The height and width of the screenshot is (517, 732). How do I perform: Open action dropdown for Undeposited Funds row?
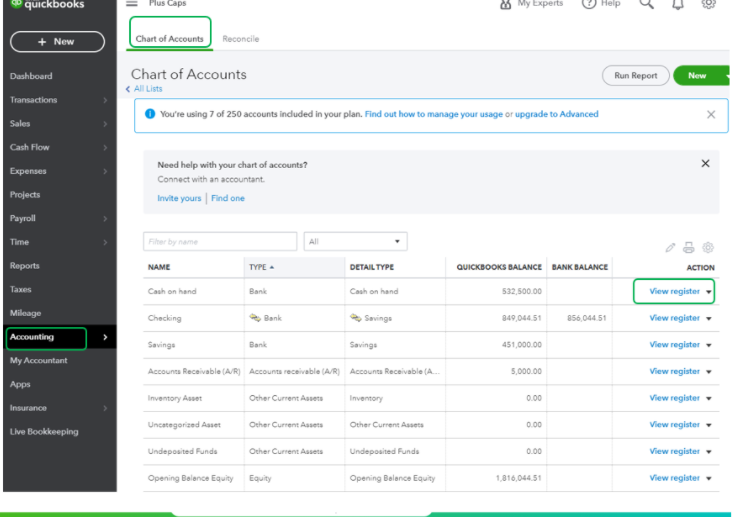[x=709, y=452]
